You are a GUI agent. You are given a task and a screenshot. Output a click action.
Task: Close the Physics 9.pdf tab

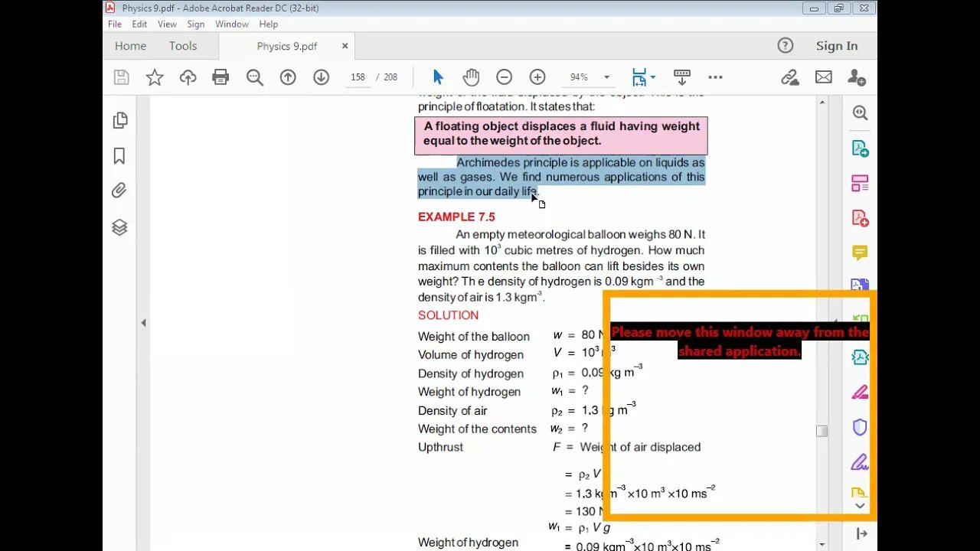click(345, 46)
